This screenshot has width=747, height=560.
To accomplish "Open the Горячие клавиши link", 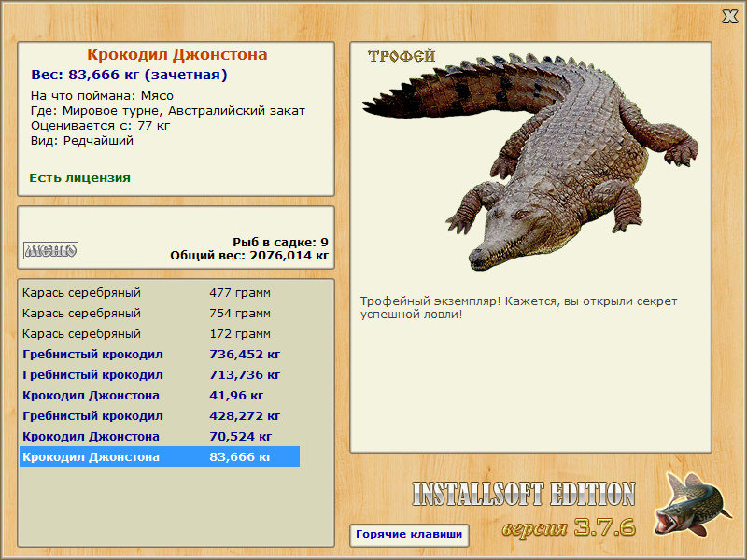I will click(409, 534).
